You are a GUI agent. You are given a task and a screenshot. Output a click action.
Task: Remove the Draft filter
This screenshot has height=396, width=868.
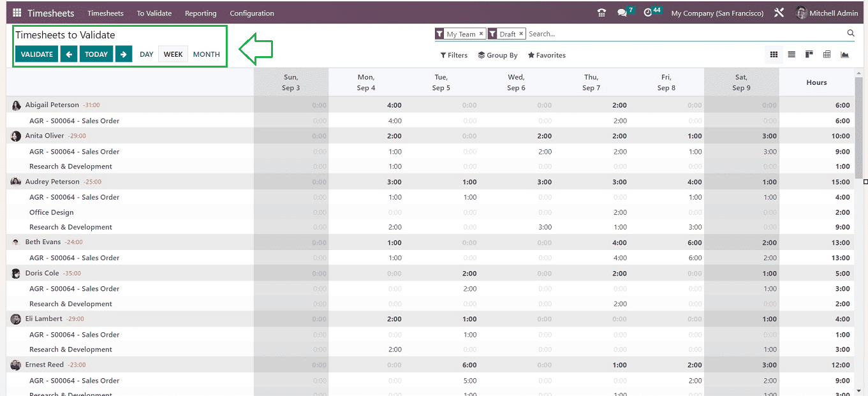[521, 34]
